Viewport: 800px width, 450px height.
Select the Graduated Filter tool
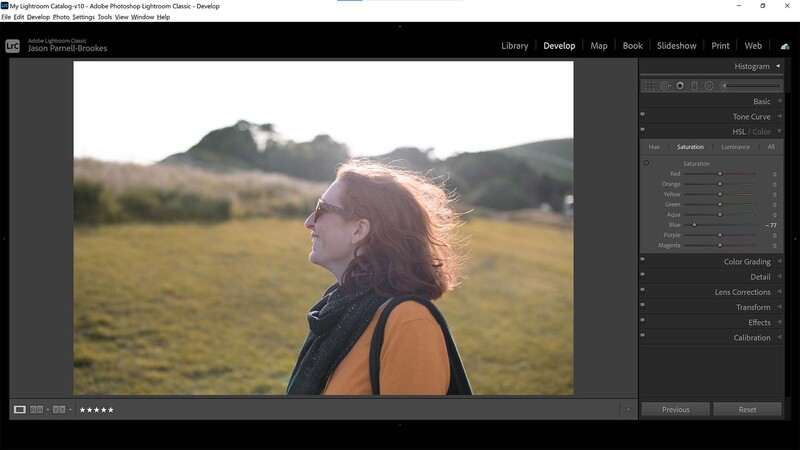pos(694,86)
